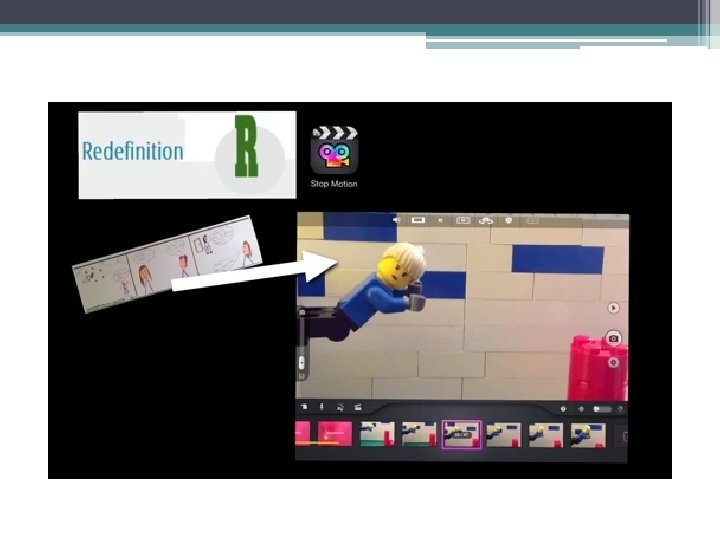The height and width of the screenshot is (540, 720).
Task: Tap the solid white rectangle badge in top toolbar
Action: (418, 220)
